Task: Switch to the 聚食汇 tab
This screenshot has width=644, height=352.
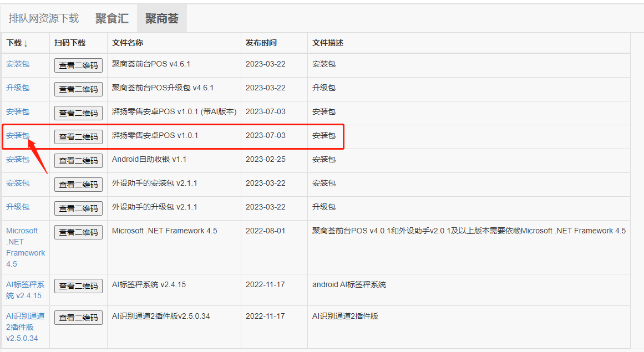Action: pyautogui.click(x=112, y=18)
